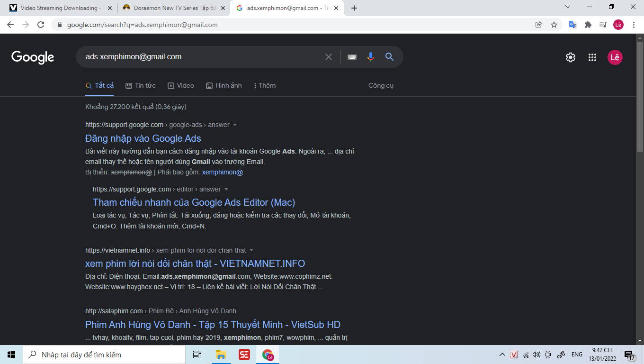
Task: Expand options for support.google.com editor result
Action: tap(226, 190)
